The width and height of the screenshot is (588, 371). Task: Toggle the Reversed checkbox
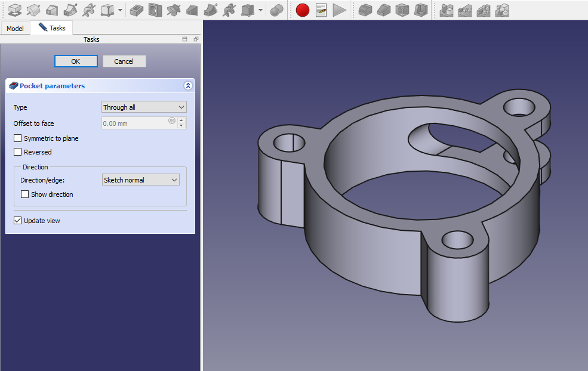tap(18, 152)
